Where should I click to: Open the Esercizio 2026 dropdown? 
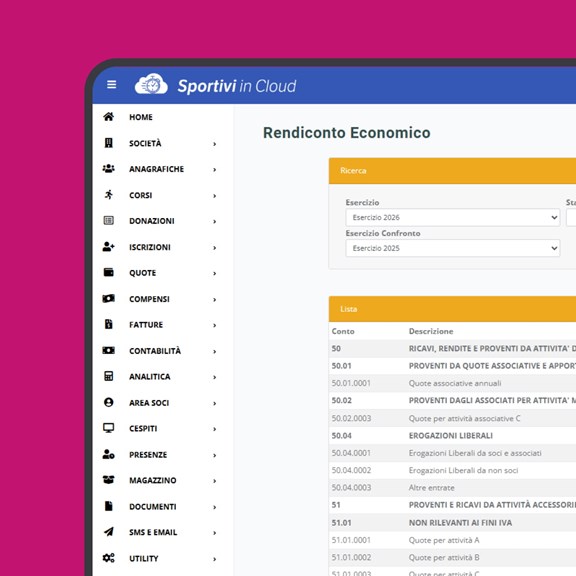[x=453, y=217]
